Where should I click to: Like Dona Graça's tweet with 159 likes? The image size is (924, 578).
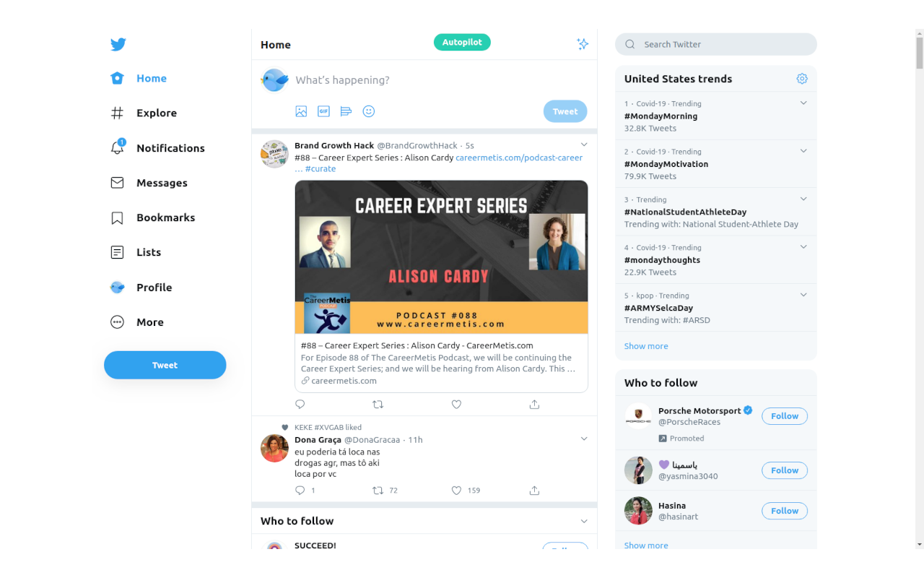click(x=456, y=490)
